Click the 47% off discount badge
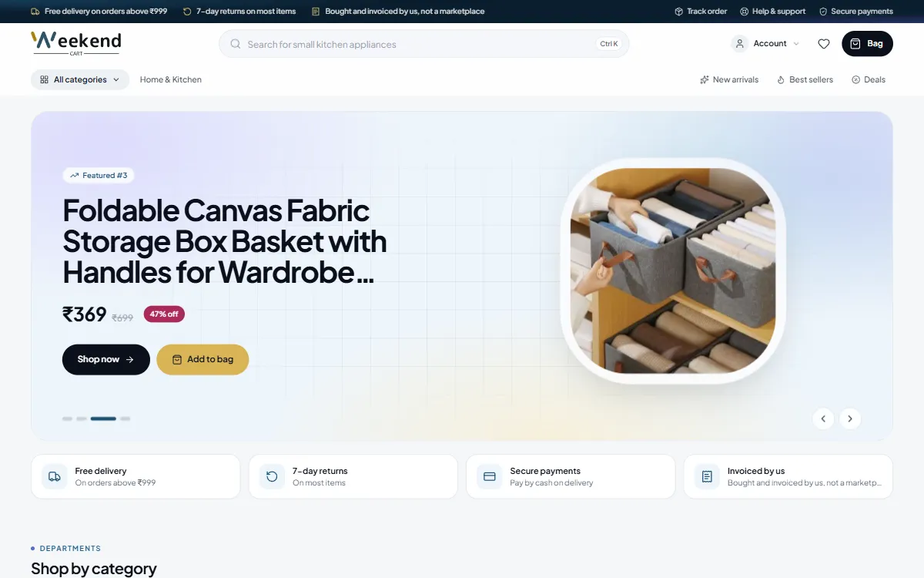Viewport: 924px width, 578px height. 164,314
